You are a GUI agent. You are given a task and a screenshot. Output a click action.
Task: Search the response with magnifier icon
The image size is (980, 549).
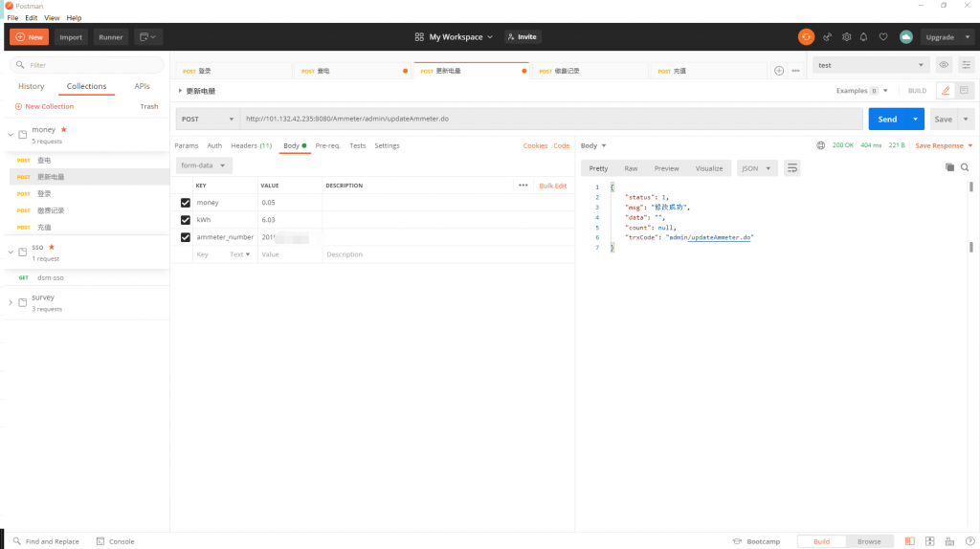(x=965, y=167)
